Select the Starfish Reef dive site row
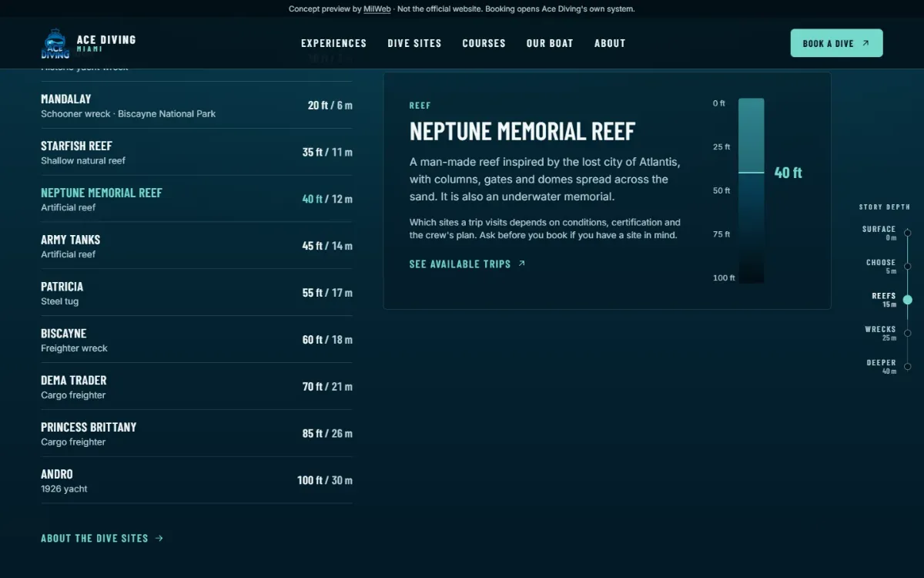Screen dimensions: 924x578 point(196,153)
